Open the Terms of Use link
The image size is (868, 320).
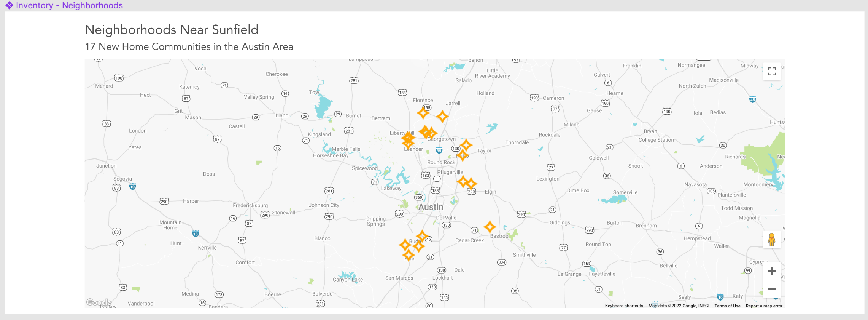click(727, 306)
